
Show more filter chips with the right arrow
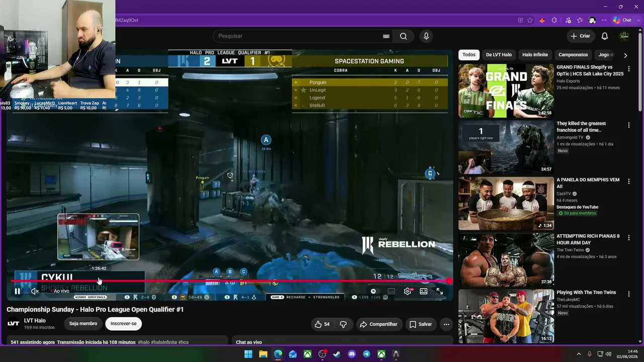click(625, 55)
